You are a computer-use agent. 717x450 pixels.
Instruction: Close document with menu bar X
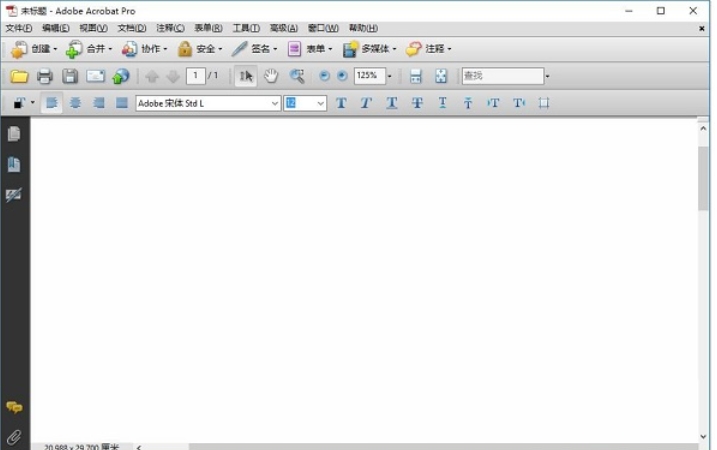701,28
